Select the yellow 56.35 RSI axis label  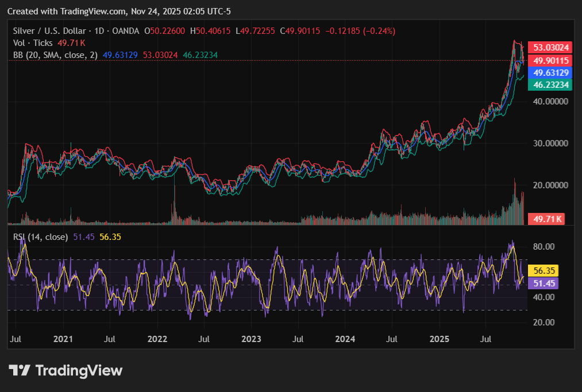543,271
